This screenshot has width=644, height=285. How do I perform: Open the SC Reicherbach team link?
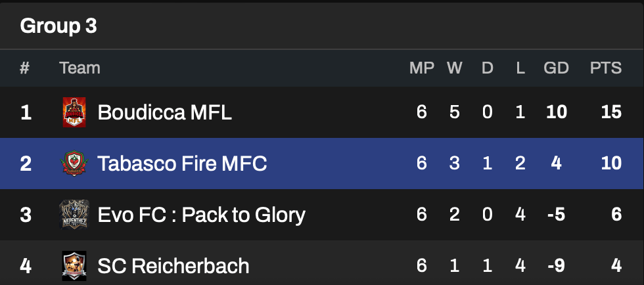173,265
